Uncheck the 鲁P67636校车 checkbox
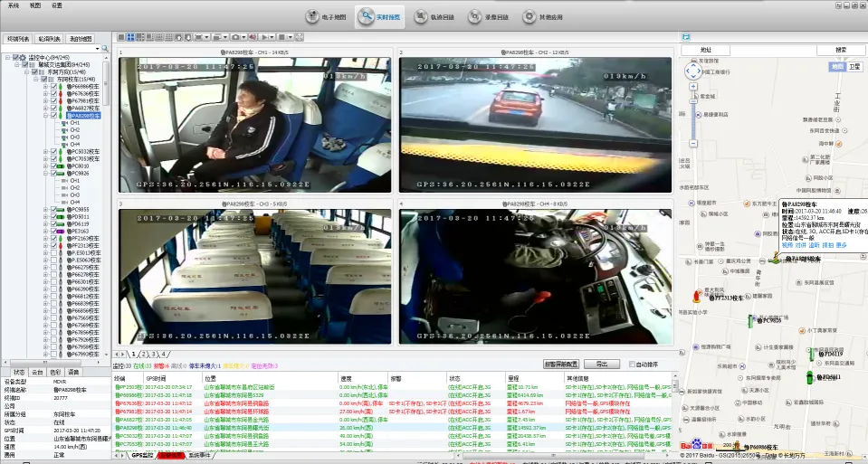Image resolution: width=868 pixels, height=464 pixels. click(x=53, y=93)
